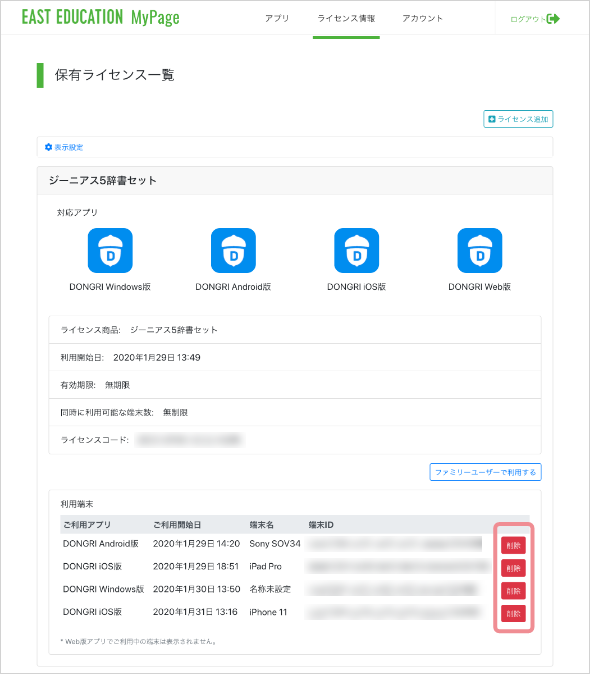Click ファミリーユーザーで利用する button
Screen dimensions: 590x674
coord(486,472)
